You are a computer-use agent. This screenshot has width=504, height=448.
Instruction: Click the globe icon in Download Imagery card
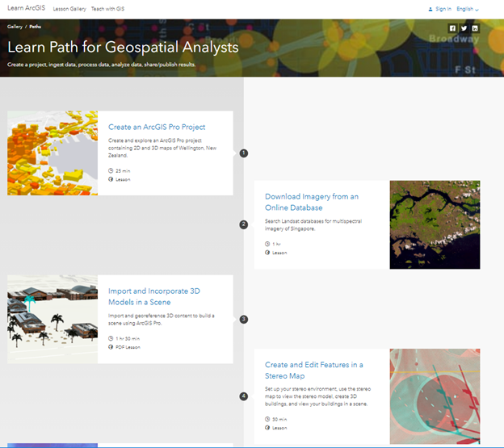[x=267, y=253]
